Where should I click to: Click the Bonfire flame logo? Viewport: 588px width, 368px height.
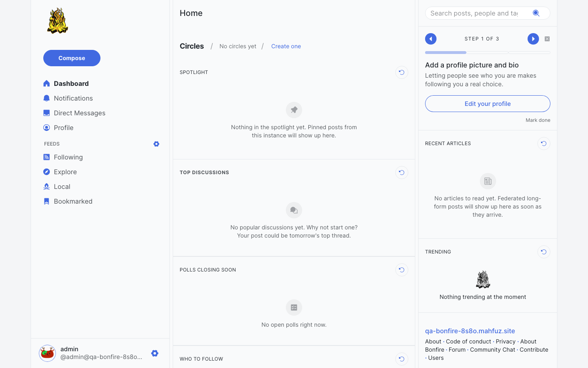pos(58,21)
